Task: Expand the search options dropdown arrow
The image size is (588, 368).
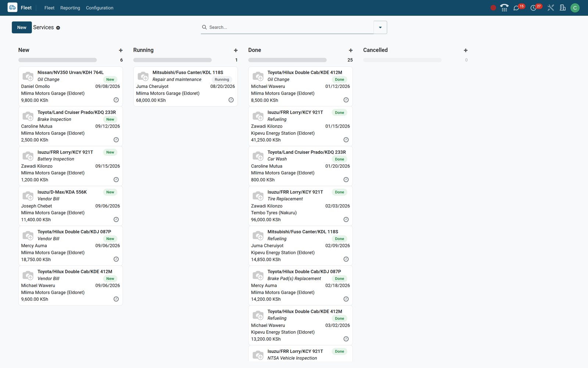Action: (x=380, y=28)
